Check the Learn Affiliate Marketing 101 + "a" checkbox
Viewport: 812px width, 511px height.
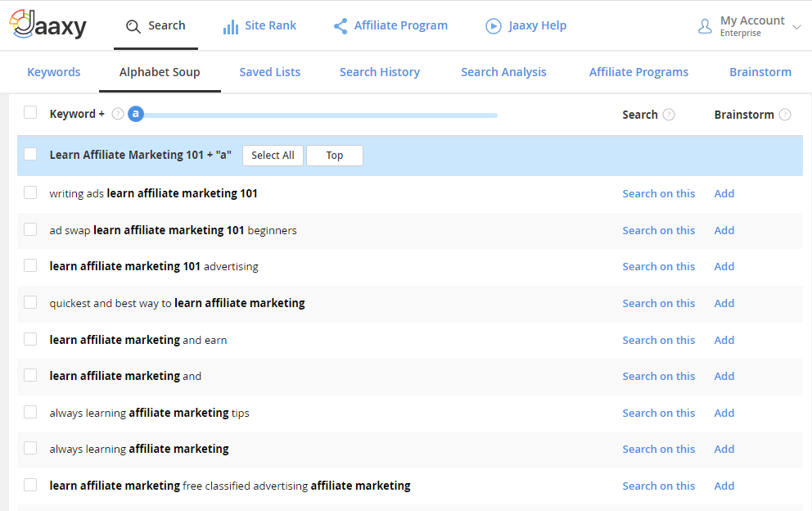pos(30,154)
